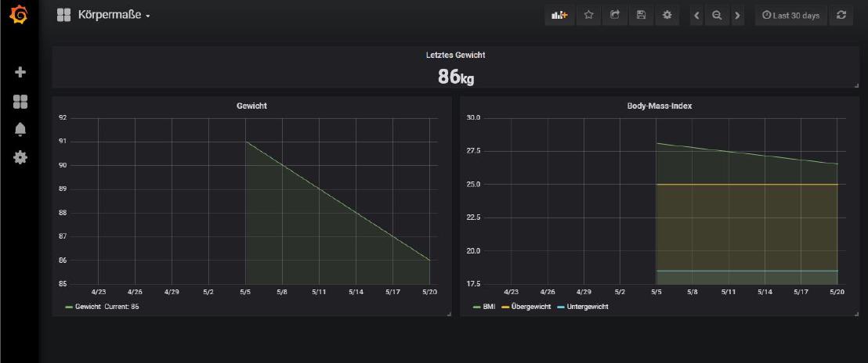Open the Create plus menu in sidebar
Screen dimensions: 868x363
tap(20, 72)
